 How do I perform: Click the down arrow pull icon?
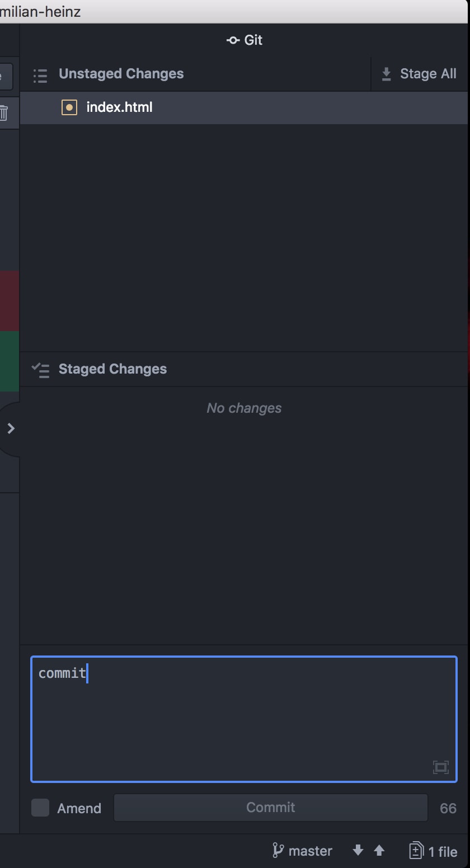pos(358,851)
